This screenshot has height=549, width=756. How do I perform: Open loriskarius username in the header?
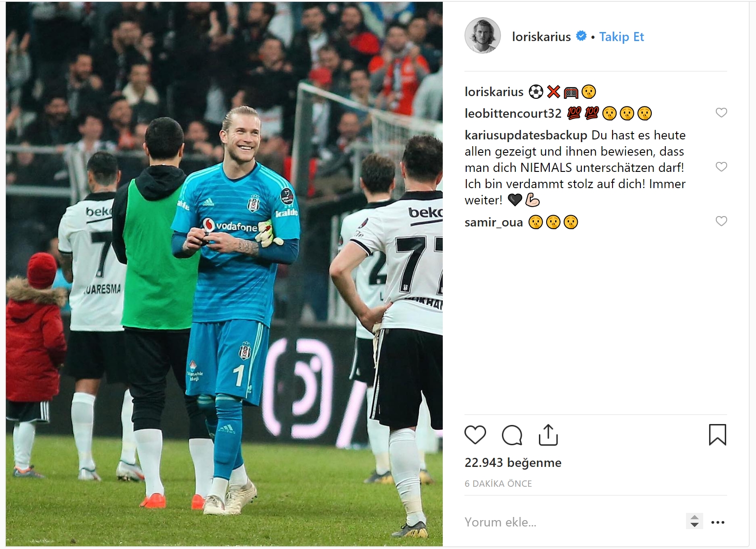(x=541, y=37)
